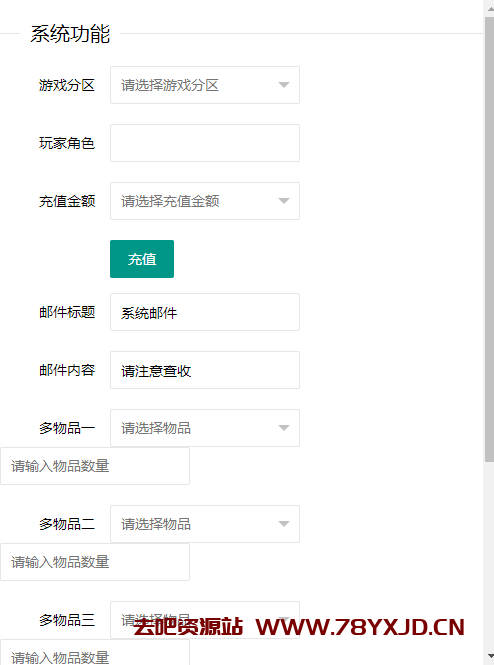494x665 pixels.
Task: Click the green 充值 button
Action: tap(142, 259)
